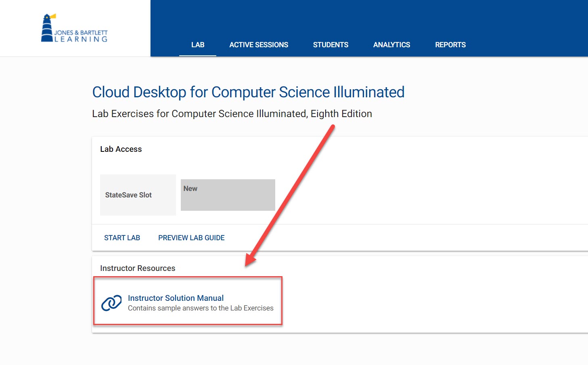Choose the New slot in Lab Access
The image size is (588, 365).
[228, 195]
